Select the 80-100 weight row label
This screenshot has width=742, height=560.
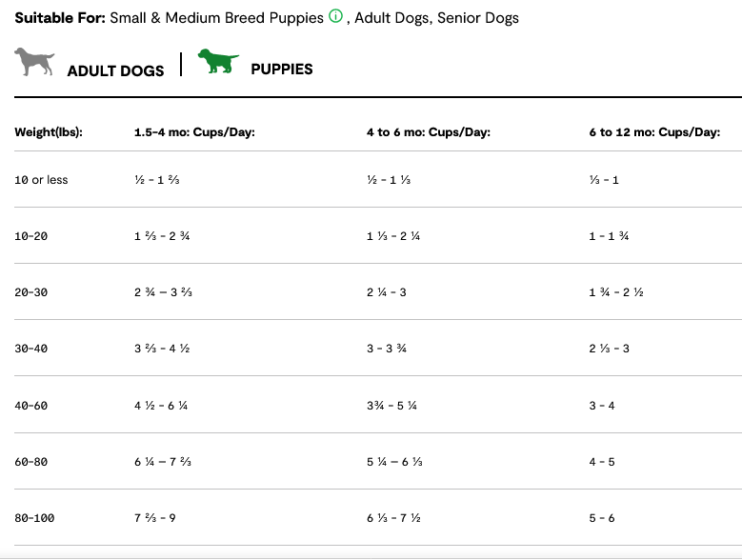pyautogui.click(x=35, y=518)
